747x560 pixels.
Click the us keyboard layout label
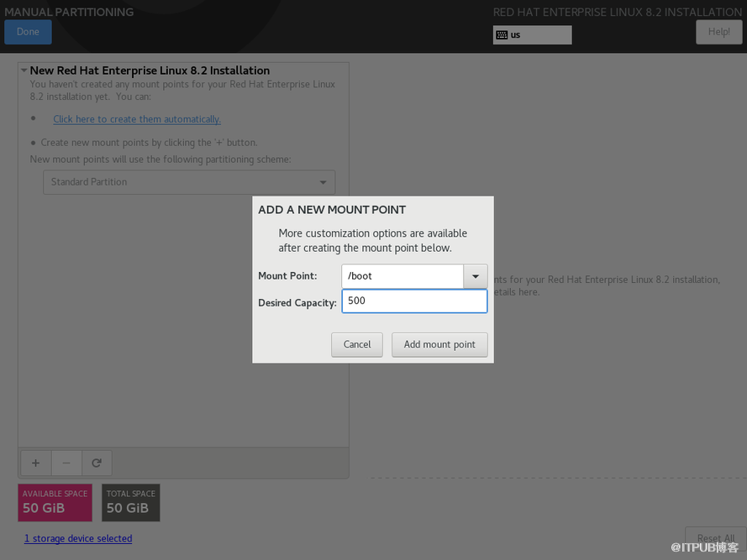pos(516,35)
